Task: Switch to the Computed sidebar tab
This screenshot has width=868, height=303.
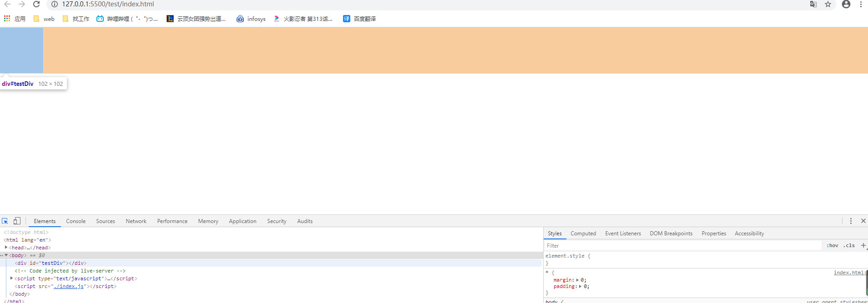Action: [583, 233]
